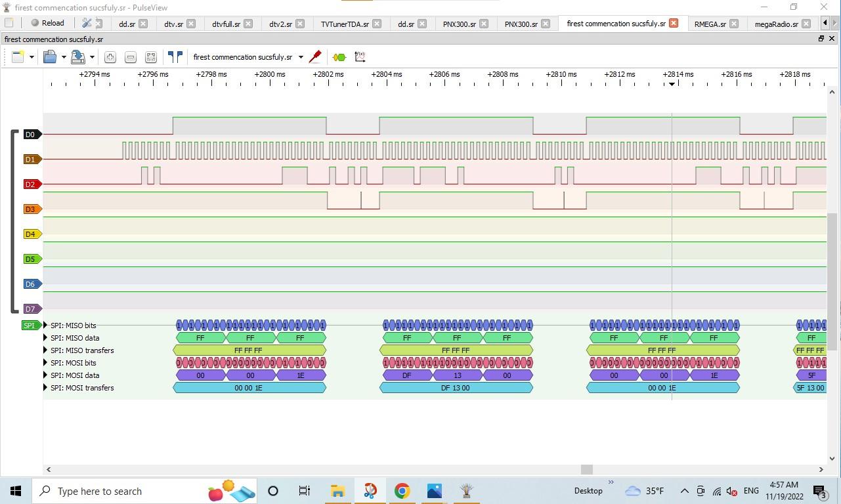The width and height of the screenshot is (841, 504).
Task: Toggle the show cursors button
Action: coord(175,57)
